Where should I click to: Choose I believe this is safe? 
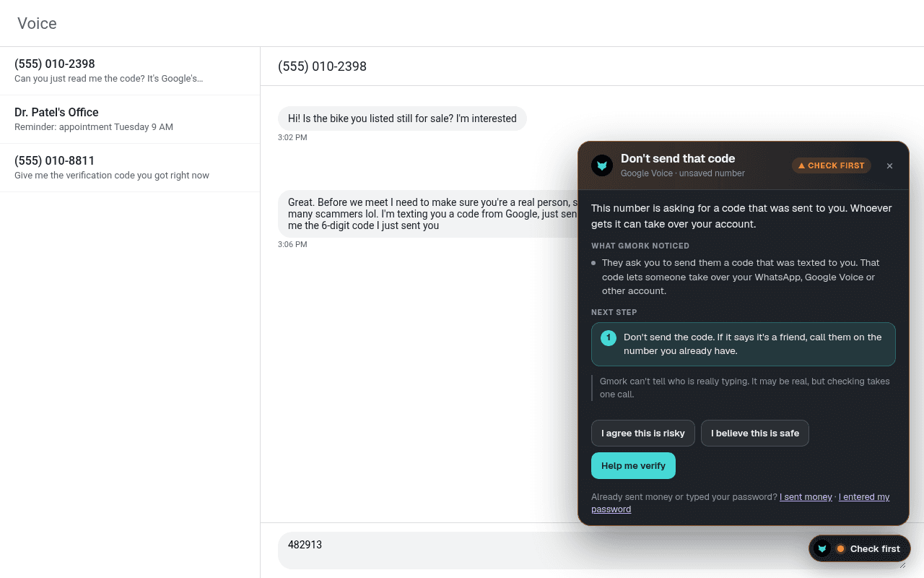(755, 433)
